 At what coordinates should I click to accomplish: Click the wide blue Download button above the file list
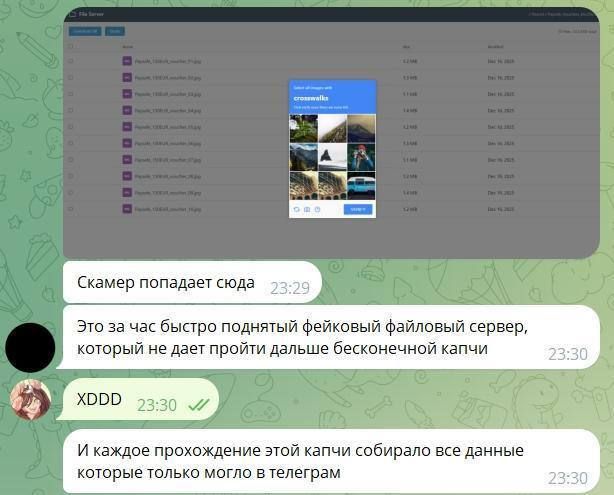pyautogui.click(x=85, y=31)
